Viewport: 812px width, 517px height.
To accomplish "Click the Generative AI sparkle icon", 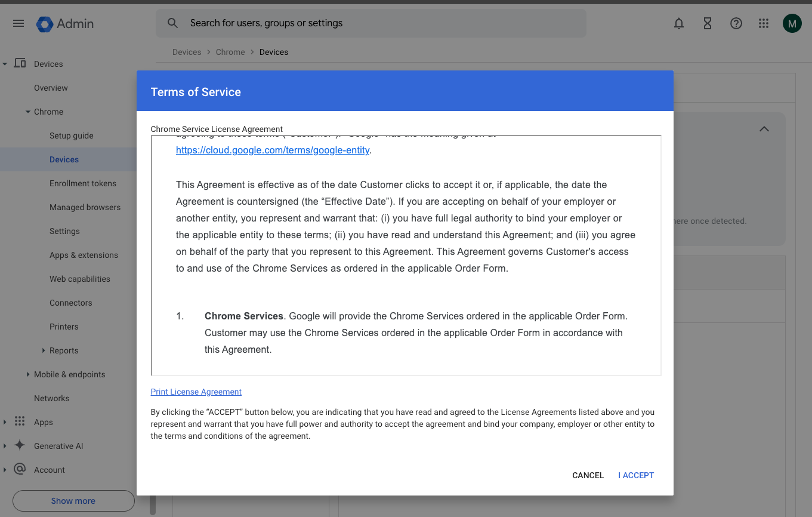I will tap(20, 445).
